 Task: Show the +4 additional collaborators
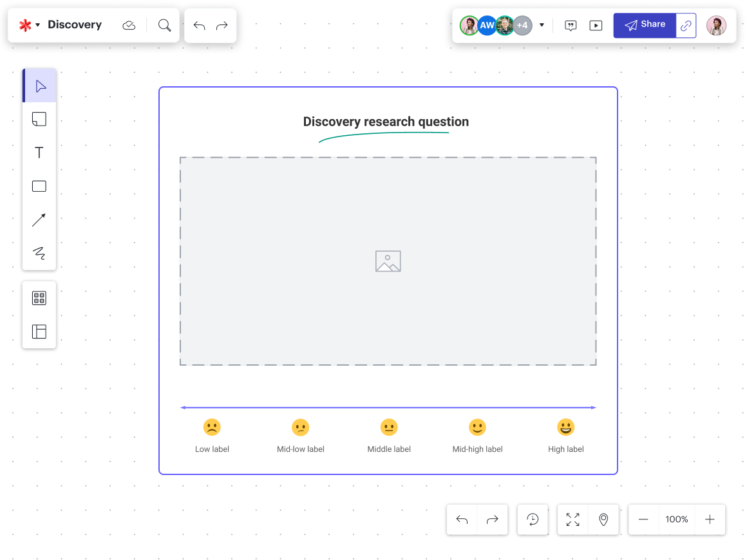point(522,26)
